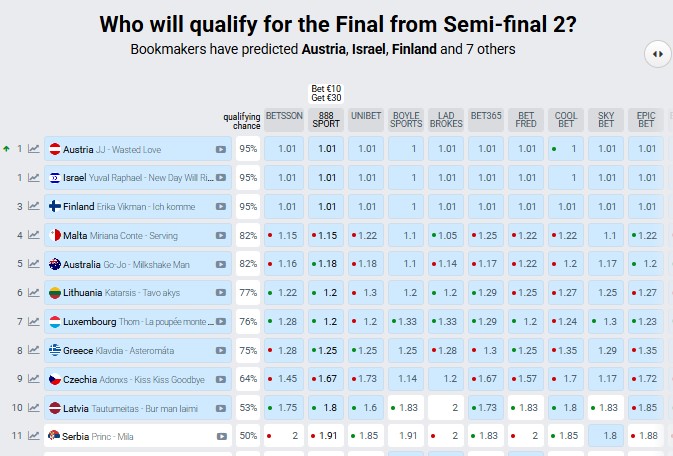Expand table width with arrows button
673x456 pixels.
[658, 54]
